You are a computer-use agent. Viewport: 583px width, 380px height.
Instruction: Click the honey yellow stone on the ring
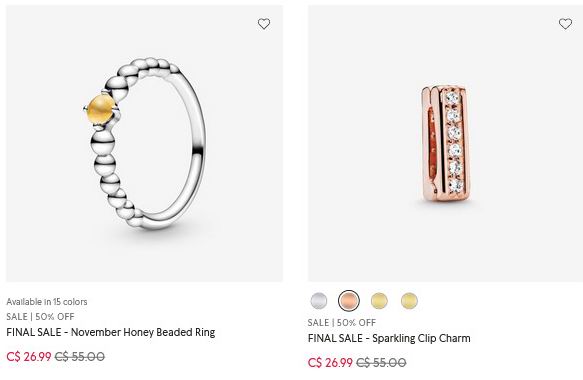tap(101, 109)
